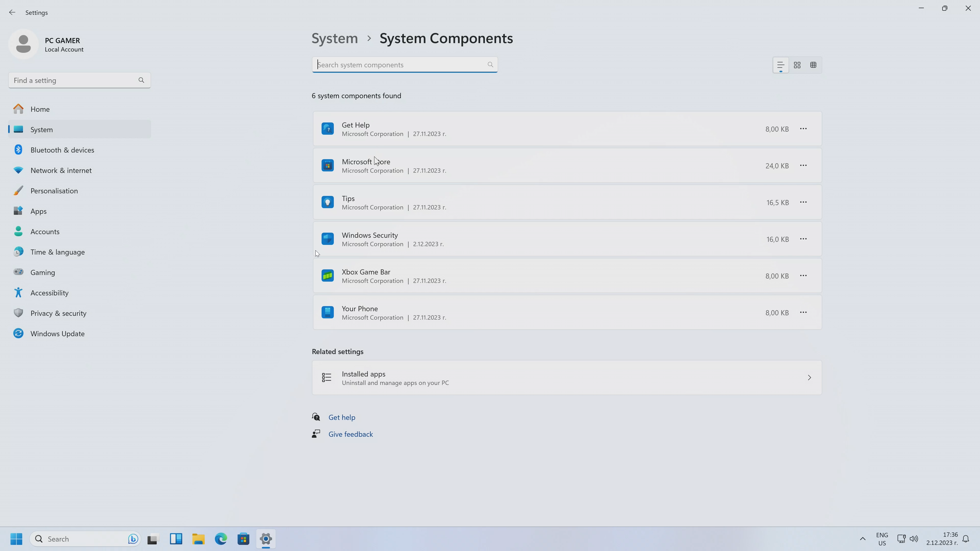
Task: Focus Search system components field
Action: coord(405,65)
